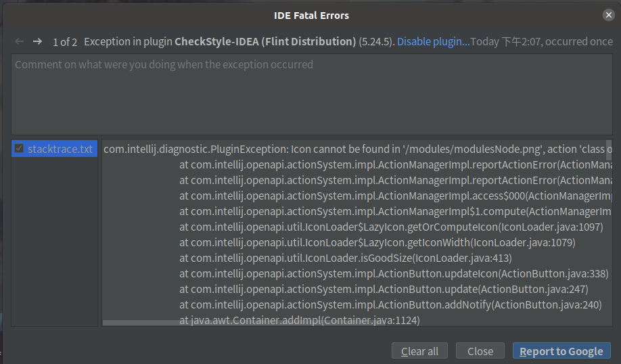Click the Close button

click(x=480, y=351)
